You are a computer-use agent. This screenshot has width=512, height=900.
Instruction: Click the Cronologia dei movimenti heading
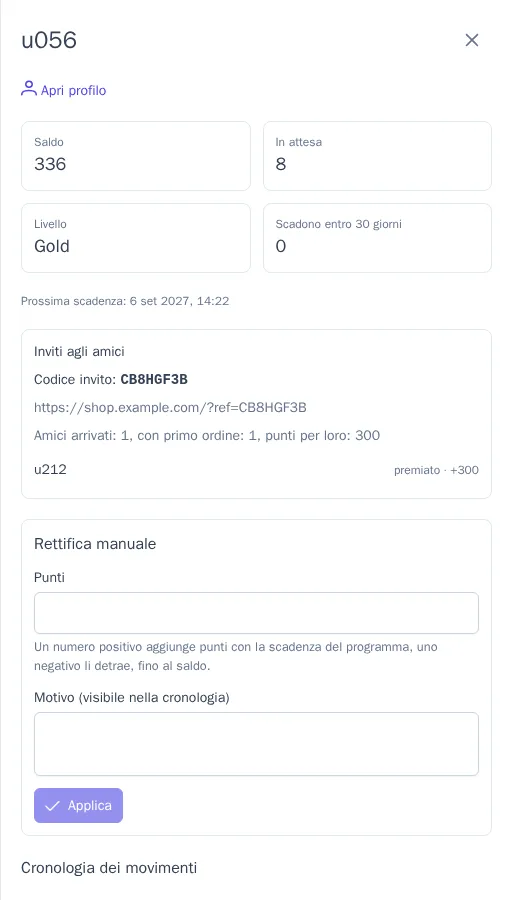coord(109,867)
